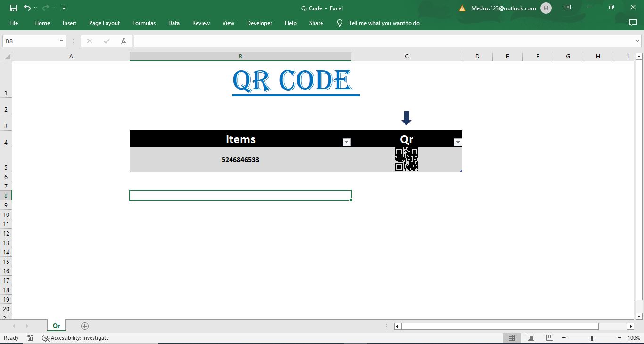Click zoom out minus button
The height and width of the screenshot is (344, 644).
[564, 338]
